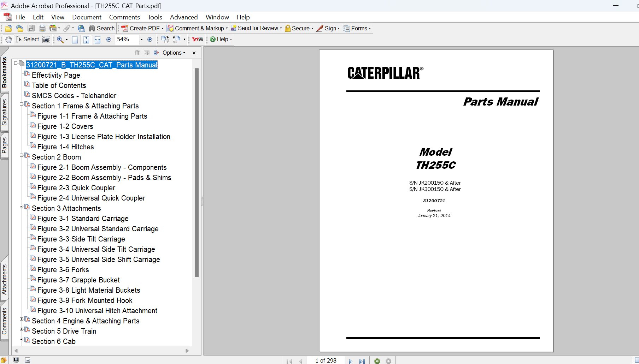Image resolution: width=639 pixels, height=364 pixels.
Task: Collapse the root Parts Manual bookmark
Action: 16,63
